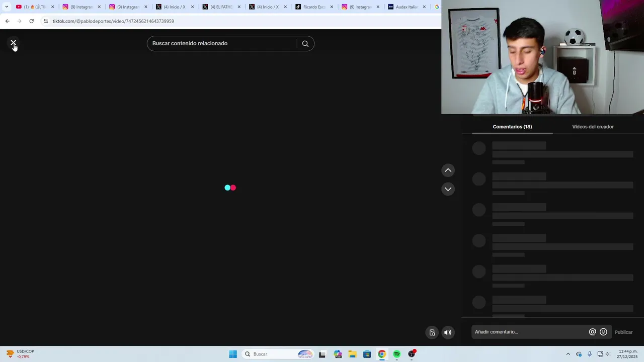The image size is (644, 362).
Task: Click the cloud sync icon in system tray
Action: (579, 354)
